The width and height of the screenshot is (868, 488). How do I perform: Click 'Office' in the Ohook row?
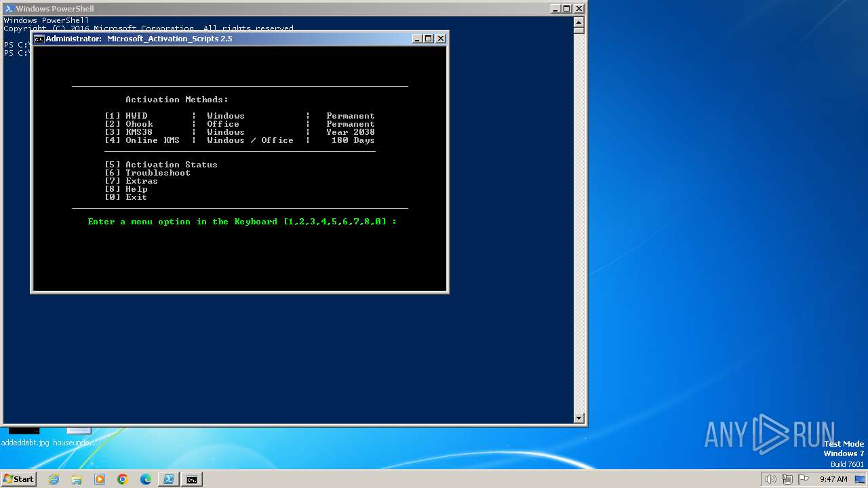(223, 124)
